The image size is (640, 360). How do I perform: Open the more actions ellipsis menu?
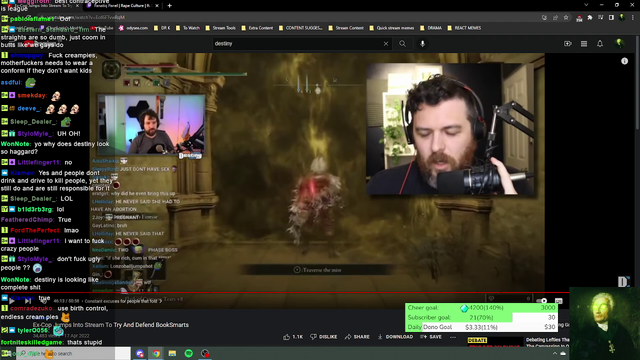[453, 337]
